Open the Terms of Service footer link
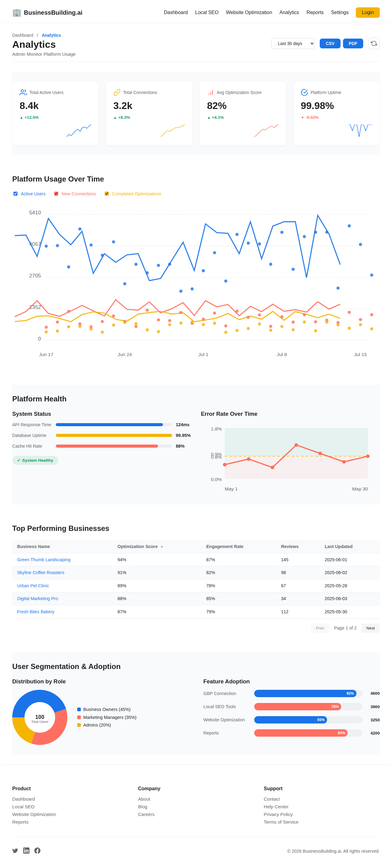Image resolution: width=392 pixels, height=868 pixels. click(x=281, y=822)
